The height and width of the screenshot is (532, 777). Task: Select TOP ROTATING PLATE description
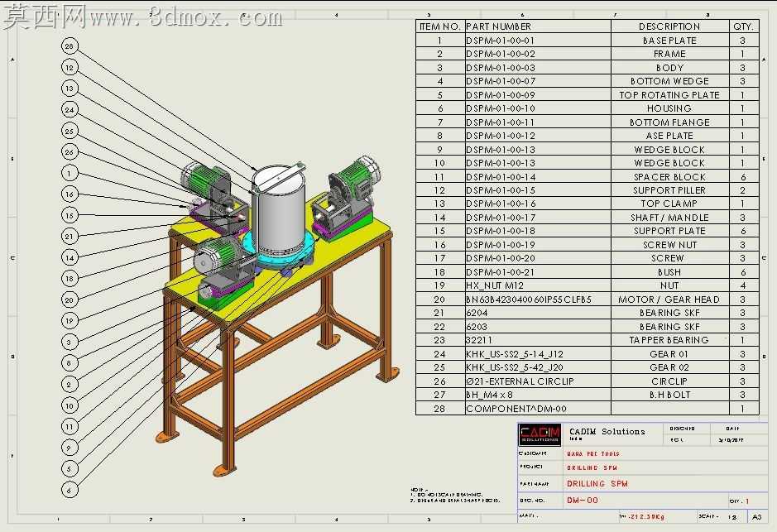tap(670, 95)
